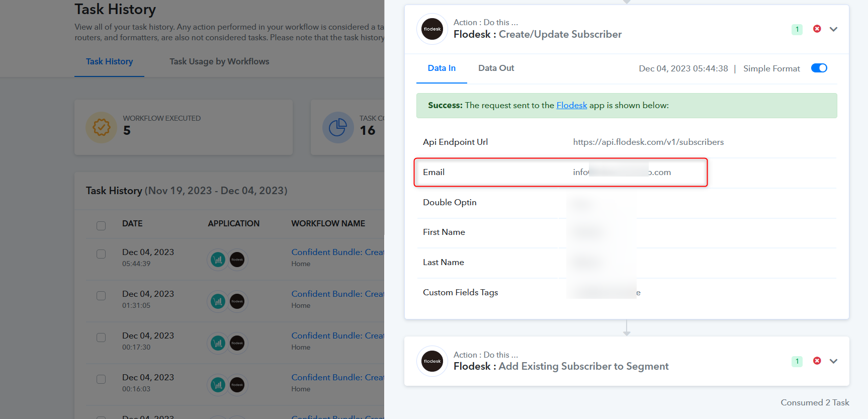The image size is (868, 419).
Task: Click the First Name field label
Action: point(444,232)
